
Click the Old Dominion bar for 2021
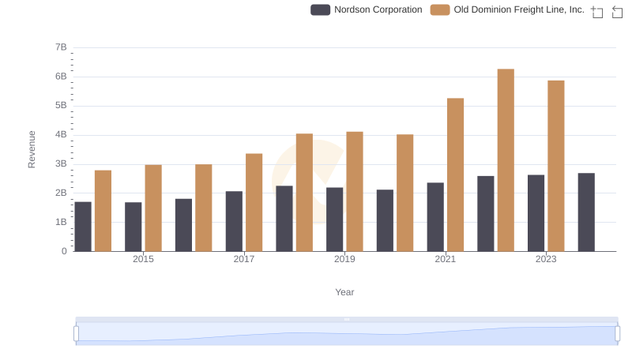pos(456,174)
